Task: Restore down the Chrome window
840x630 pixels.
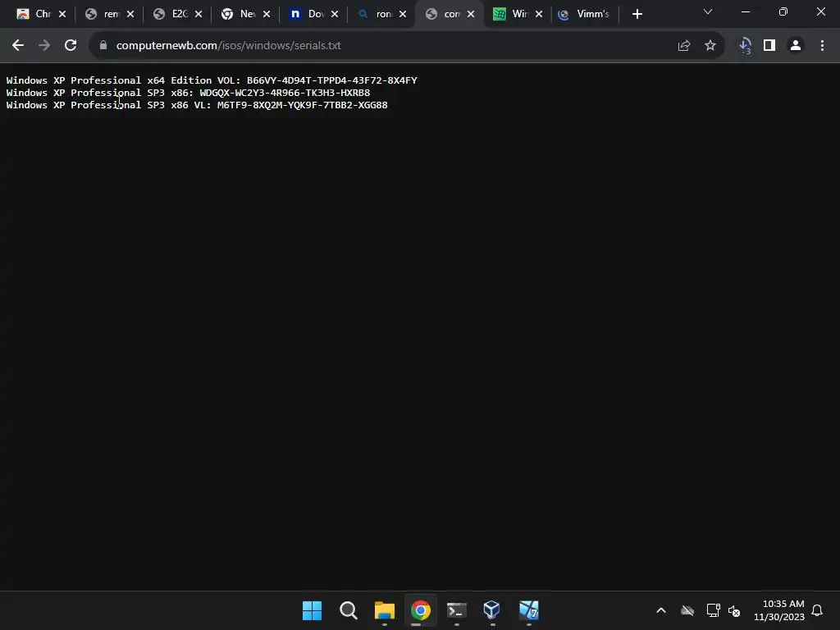Action: pyautogui.click(x=783, y=11)
